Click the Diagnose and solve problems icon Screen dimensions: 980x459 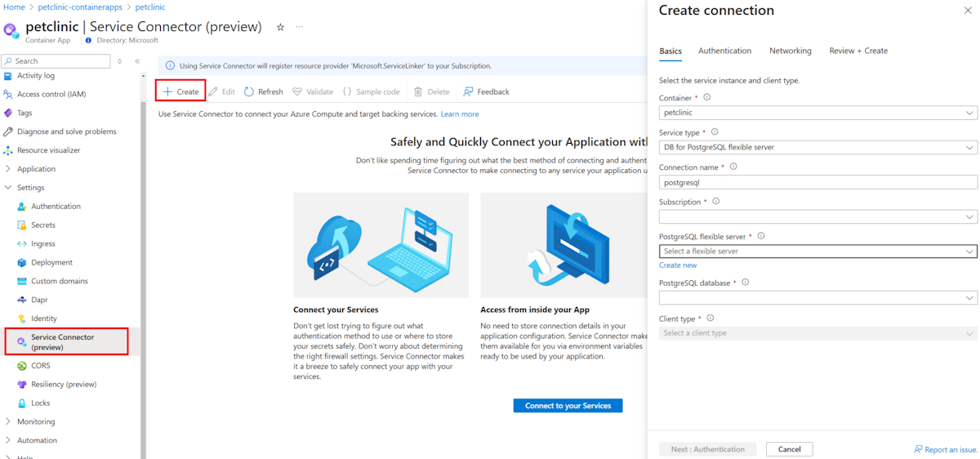pyautogui.click(x=8, y=131)
